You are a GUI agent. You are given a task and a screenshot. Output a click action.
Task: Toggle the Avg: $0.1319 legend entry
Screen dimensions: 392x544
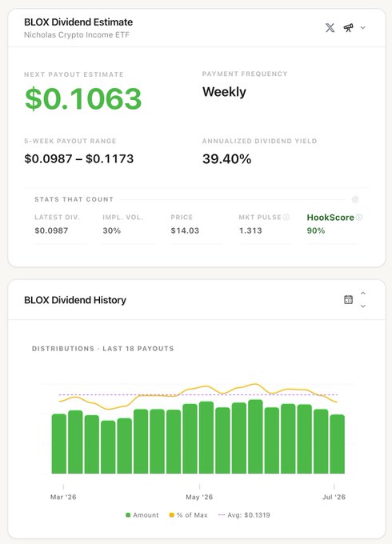(244, 515)
